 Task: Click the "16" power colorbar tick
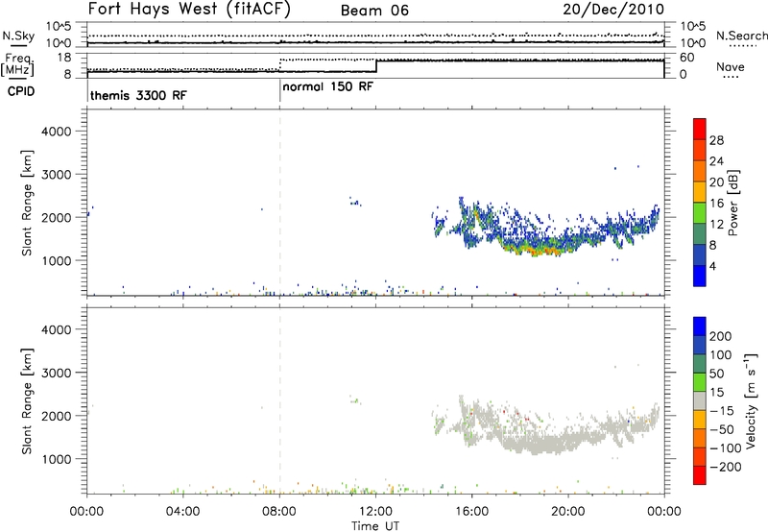(x=716, y=204)
